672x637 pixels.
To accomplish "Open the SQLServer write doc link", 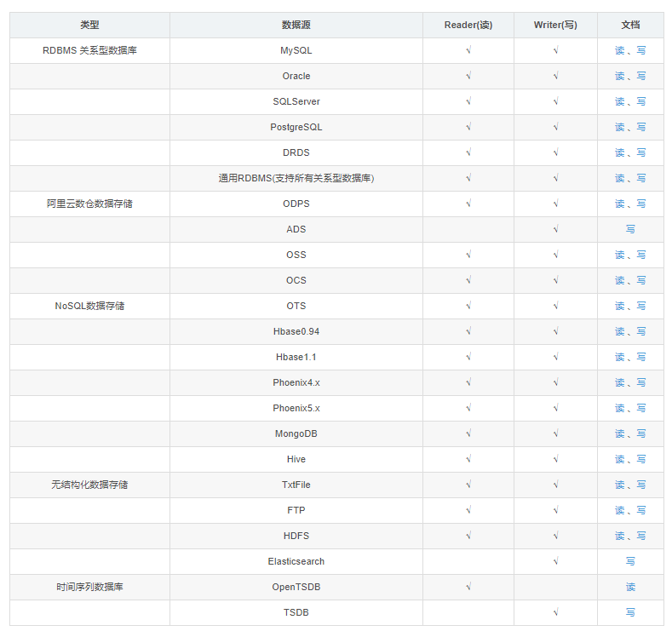I will click(x=641, y=101).
